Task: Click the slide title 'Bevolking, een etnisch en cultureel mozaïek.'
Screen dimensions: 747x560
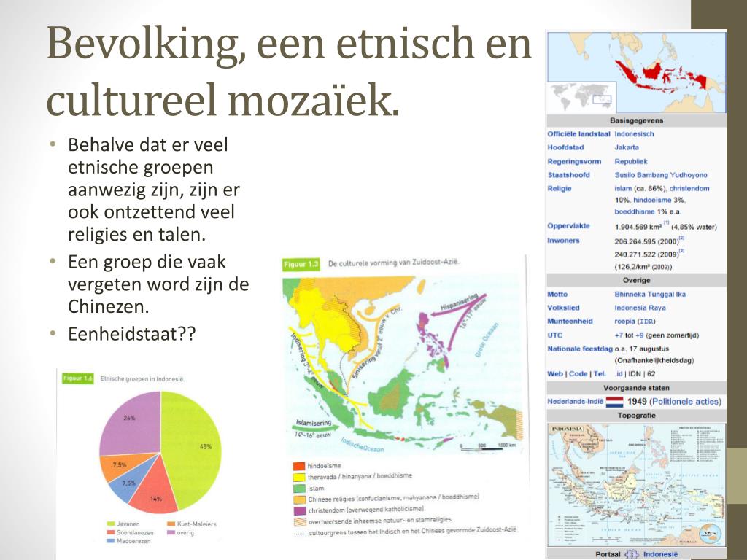Action: point(289,71)
